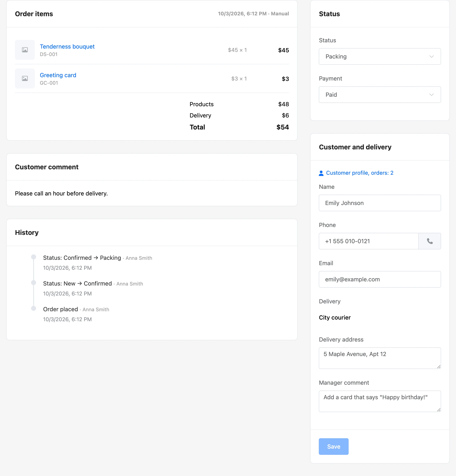Click the Manager comment textarea
This screenshot has width=456, height=476.
coord(380,401)
